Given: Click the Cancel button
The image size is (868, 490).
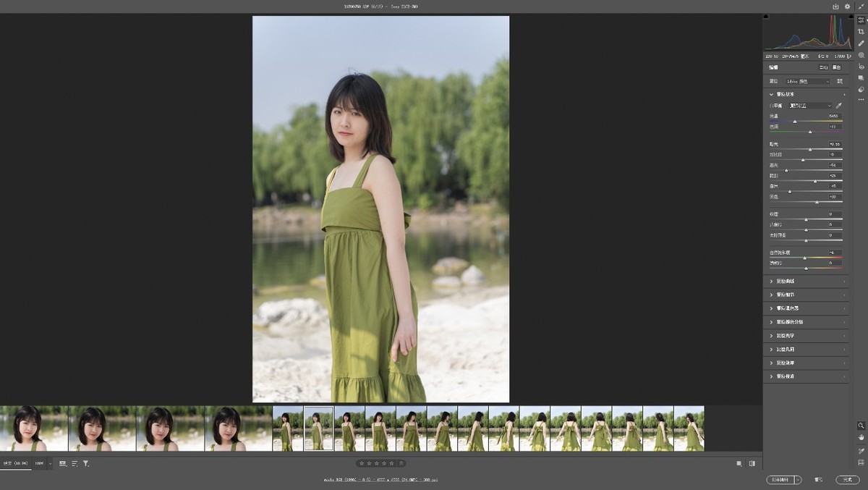Looking at the screenshot, I should [x=819, y=480].
